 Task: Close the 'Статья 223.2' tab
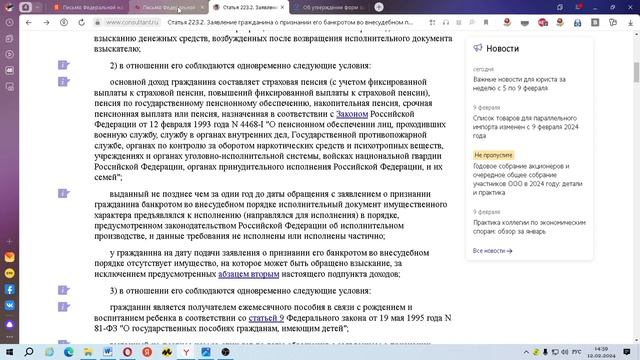tap(282, 7)
